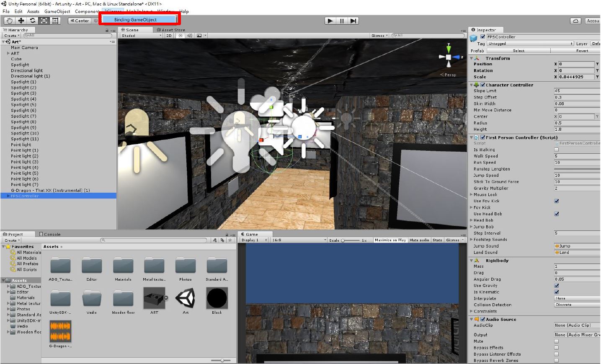This screenshot has height=364, width=601.
Task: Open Hierarchy Create dropdown
Action: pyautogui.click(x=12, y=36)
